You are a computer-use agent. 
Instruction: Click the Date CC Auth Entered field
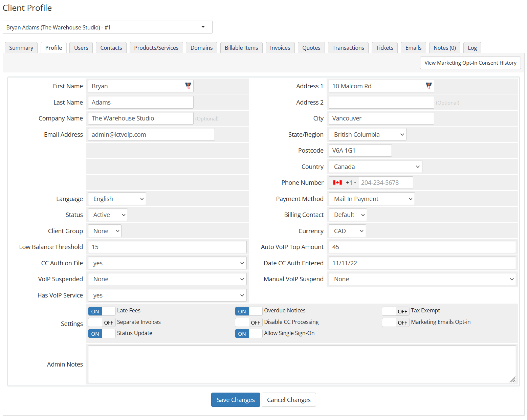pyautogui.click(x=422, y=263)
